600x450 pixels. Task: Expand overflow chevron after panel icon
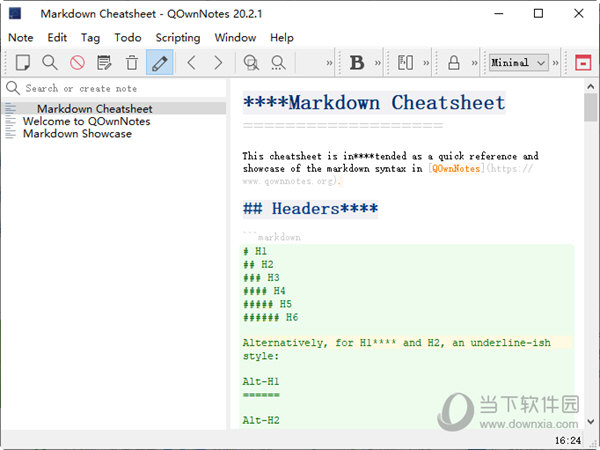(x=426, y=63)
